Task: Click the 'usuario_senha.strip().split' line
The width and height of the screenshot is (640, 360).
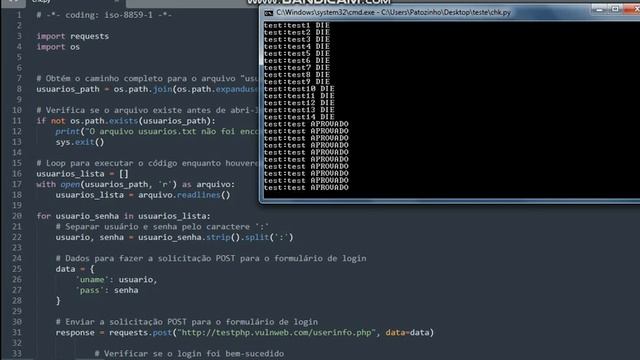Action: pyautogui.click(x=174, y=237)
